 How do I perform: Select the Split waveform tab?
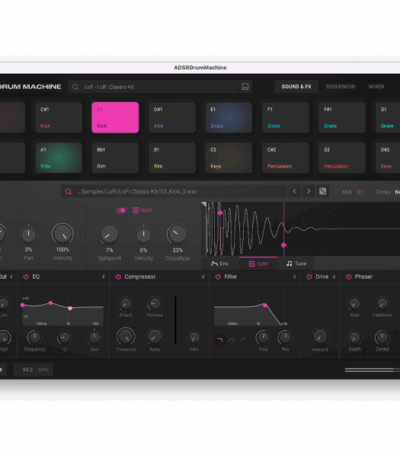pos(258,264)
